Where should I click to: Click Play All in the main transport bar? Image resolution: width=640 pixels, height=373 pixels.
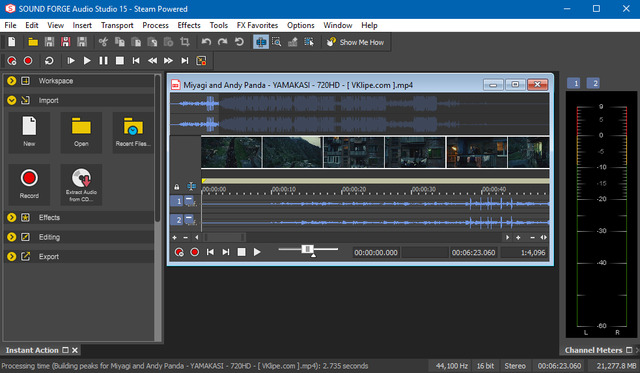coord(71,61)
